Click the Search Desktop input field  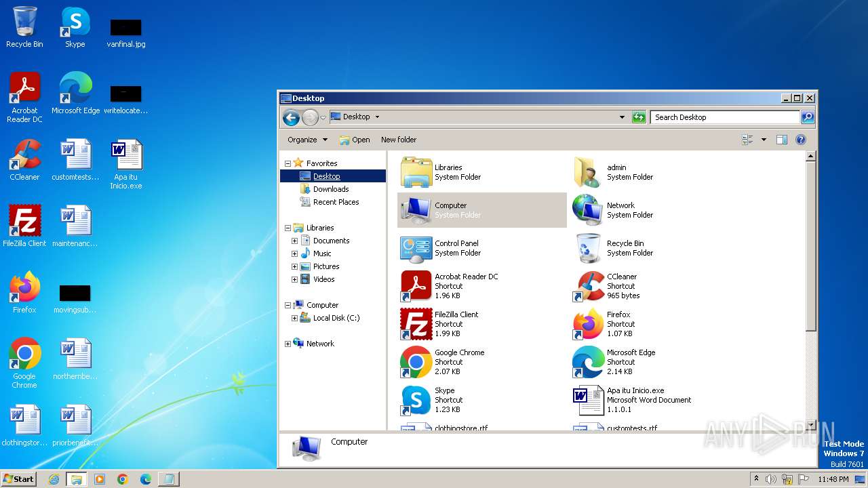725,117
